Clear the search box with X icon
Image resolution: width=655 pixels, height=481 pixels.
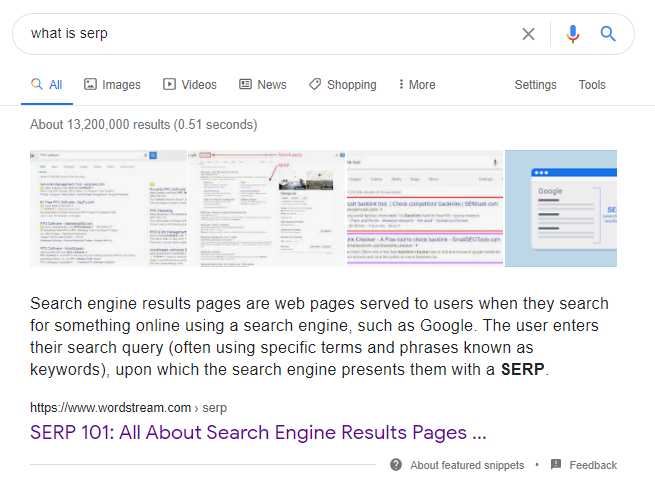click(x=528, y=34)
